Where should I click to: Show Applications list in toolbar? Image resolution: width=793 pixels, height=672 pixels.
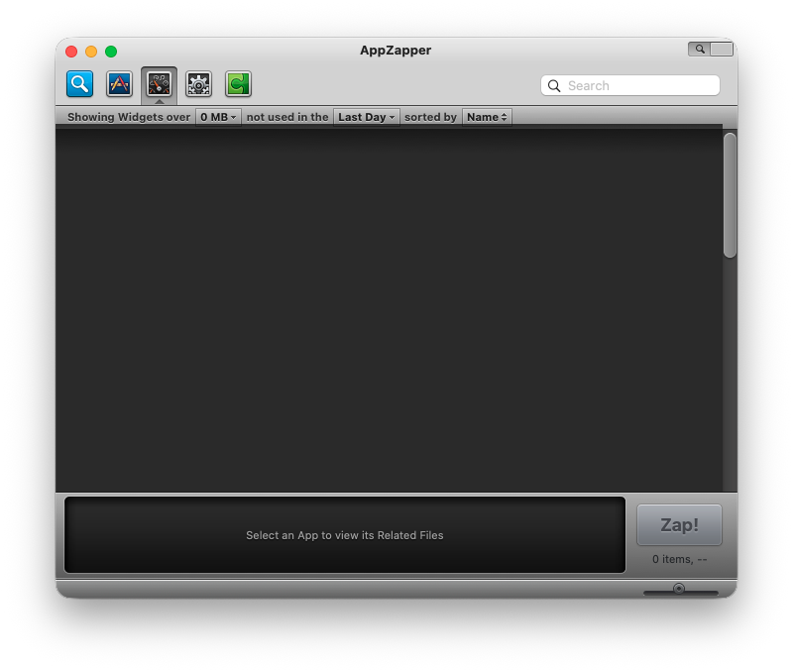(x=119, y=83)
